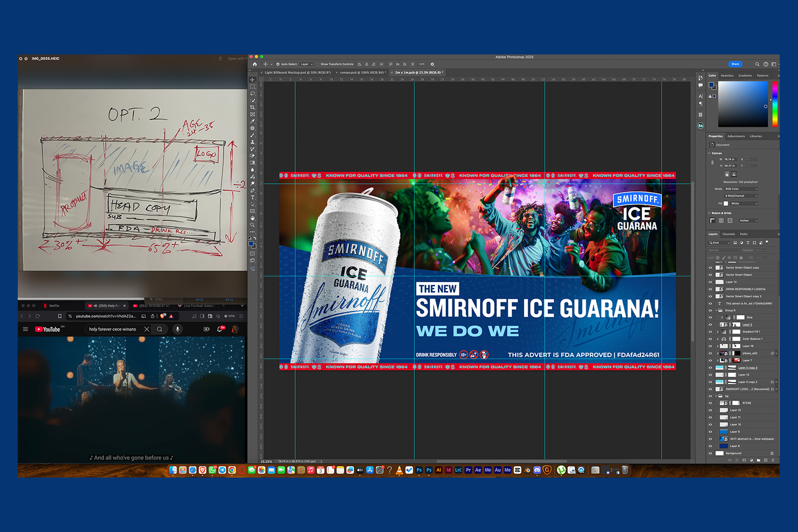Uncheck the Auto-Select checkbox
The image size is (798, 532).
pos(278,64)
